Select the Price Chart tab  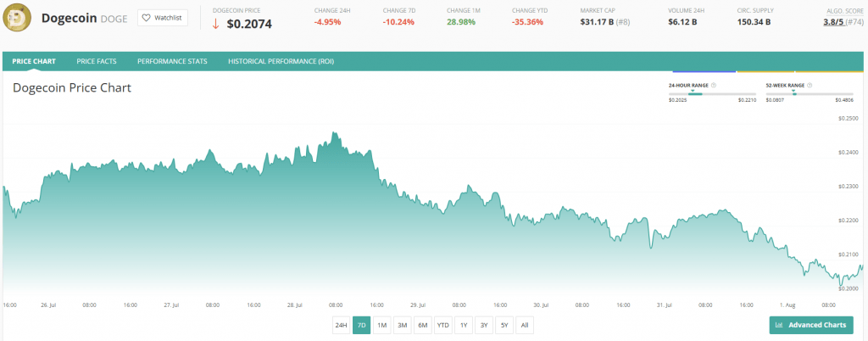[34, 62]
